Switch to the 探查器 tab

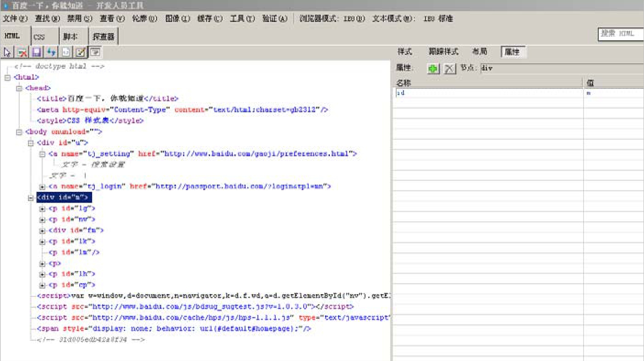click(x=104, y=37)
